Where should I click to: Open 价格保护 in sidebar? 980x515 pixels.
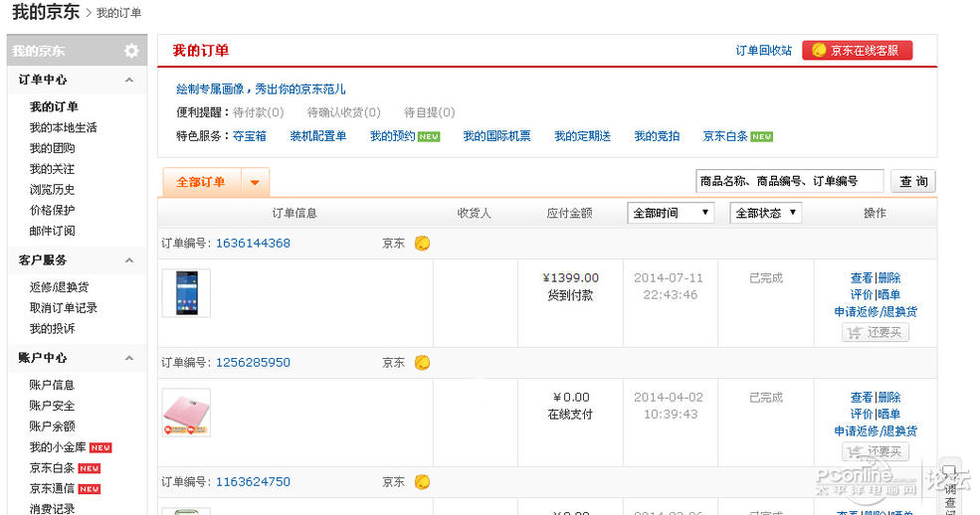point(52,210)
